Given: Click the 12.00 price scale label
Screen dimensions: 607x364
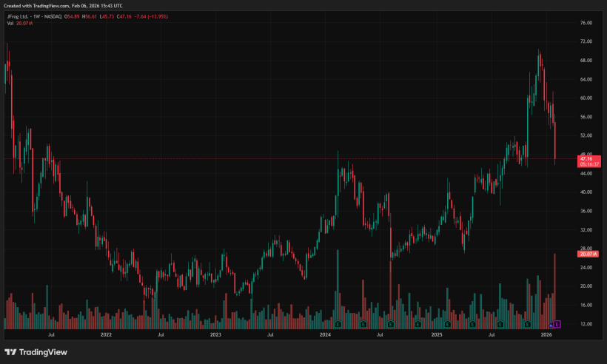Looking at the screenshot, I should [x=586, y=324].
